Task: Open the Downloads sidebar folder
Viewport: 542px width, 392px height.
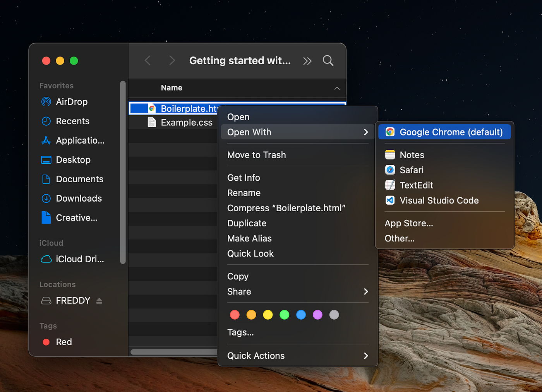Action: pos(78,198)
